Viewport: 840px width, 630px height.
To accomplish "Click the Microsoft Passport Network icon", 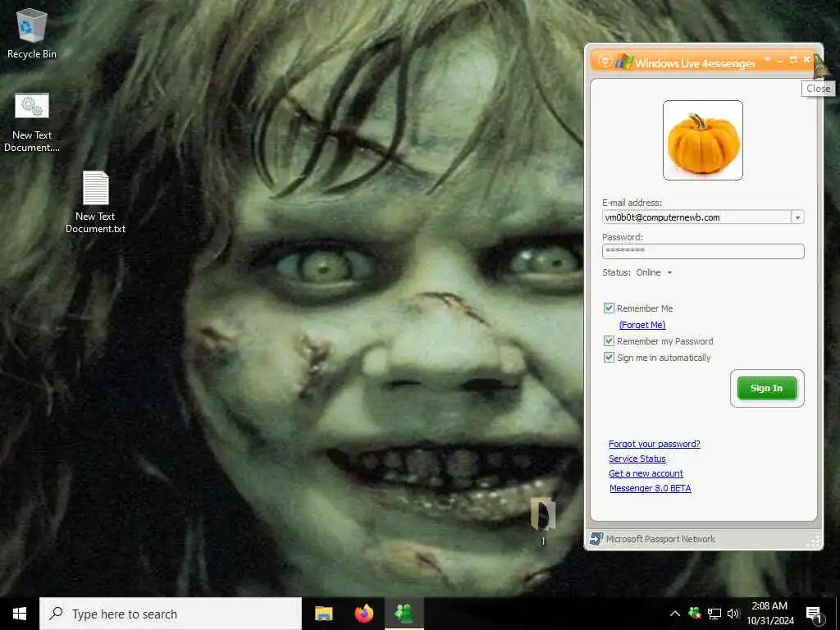I will click(596, 538).
